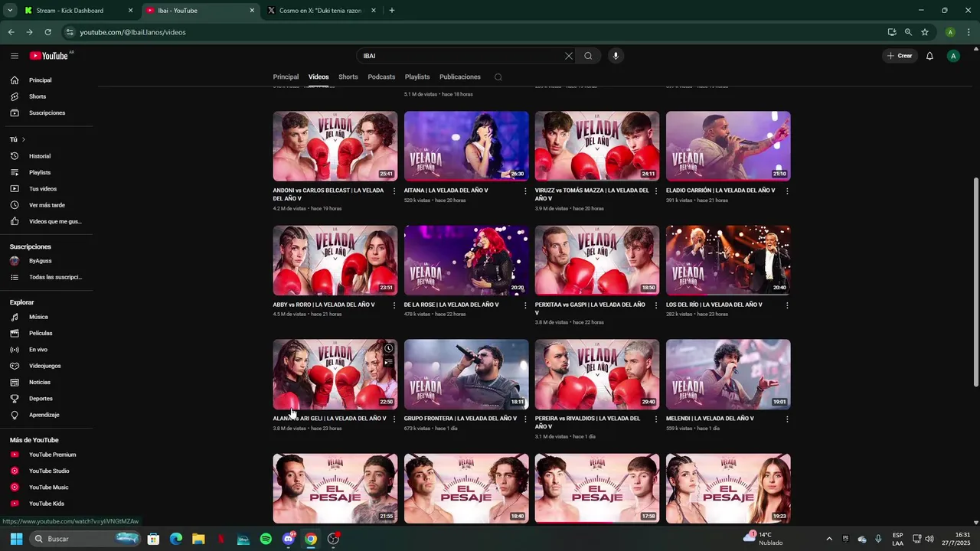This screenshot has height=551, width=980.
Task: Show hidden system tray icons
Action: click(x=828, y=539)
